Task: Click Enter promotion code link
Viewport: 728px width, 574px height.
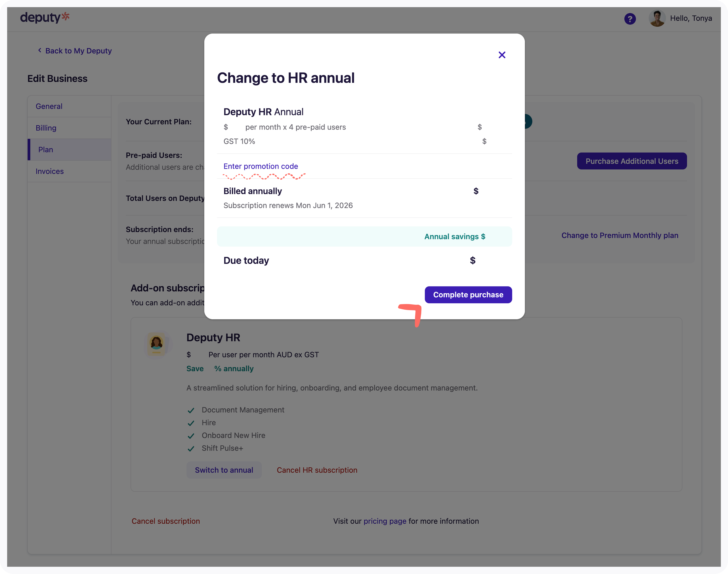Action: 261,166
